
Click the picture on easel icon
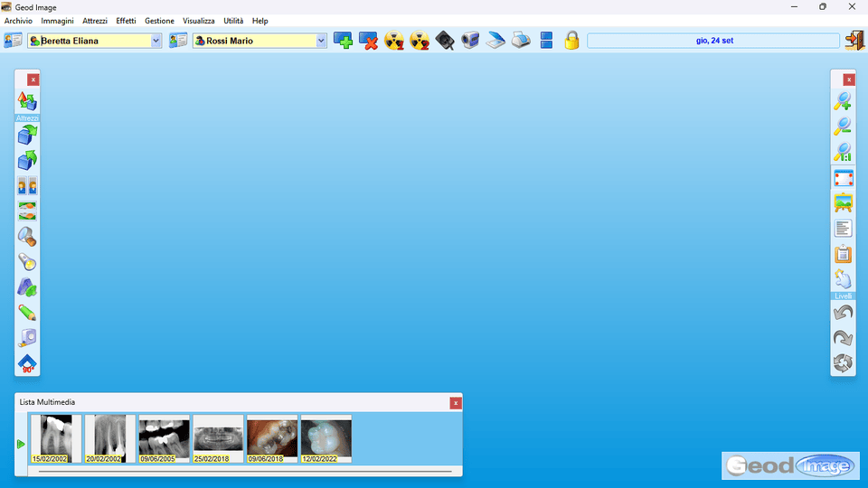[x=843, y=203]
